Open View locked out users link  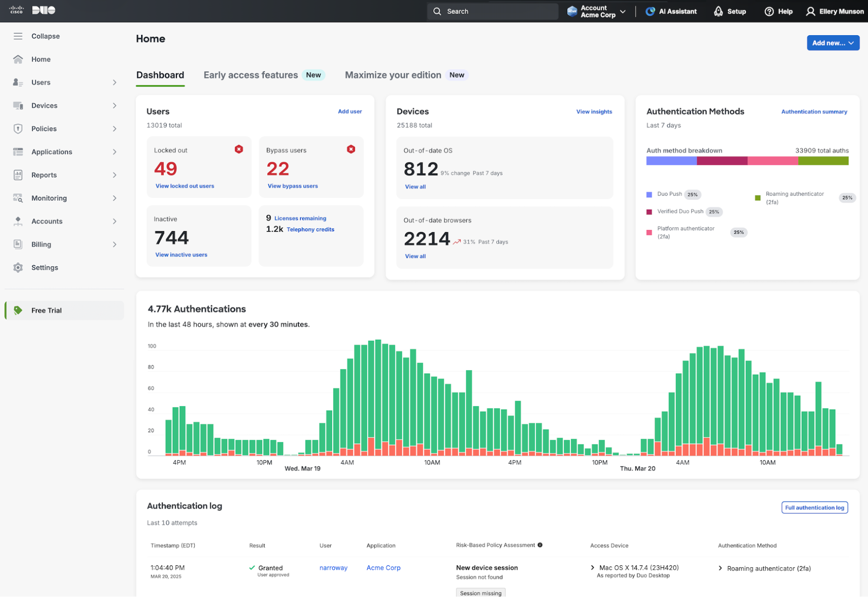point(185,186)
